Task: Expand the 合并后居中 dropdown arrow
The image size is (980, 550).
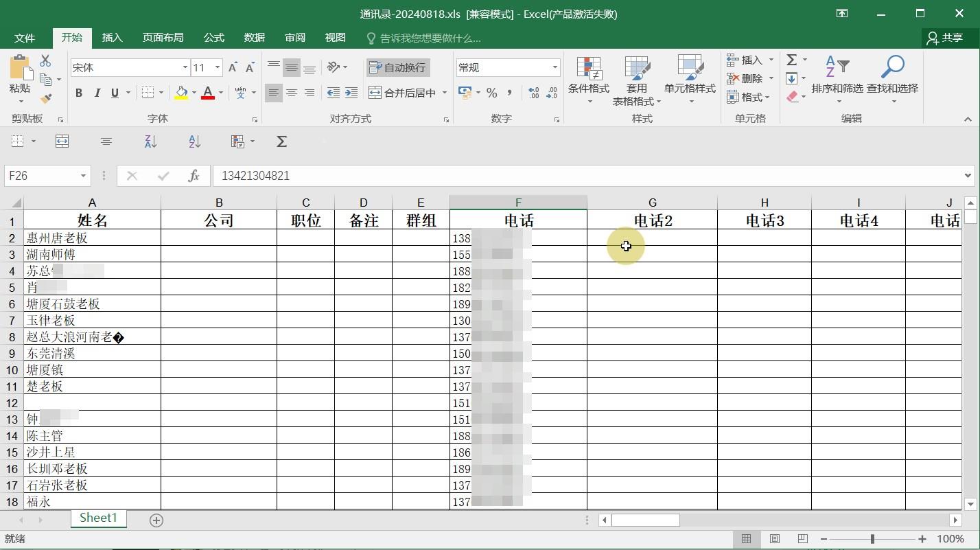Action: coord(445,93)
